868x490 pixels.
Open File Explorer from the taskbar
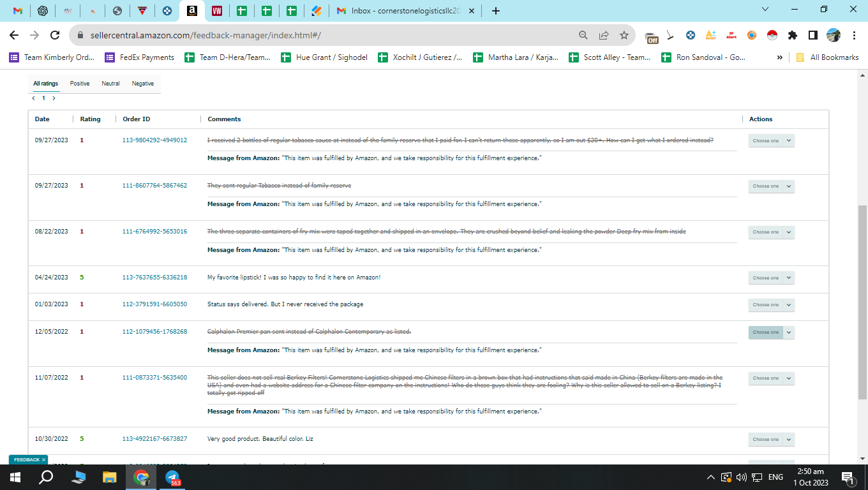[x=110, y=477]
